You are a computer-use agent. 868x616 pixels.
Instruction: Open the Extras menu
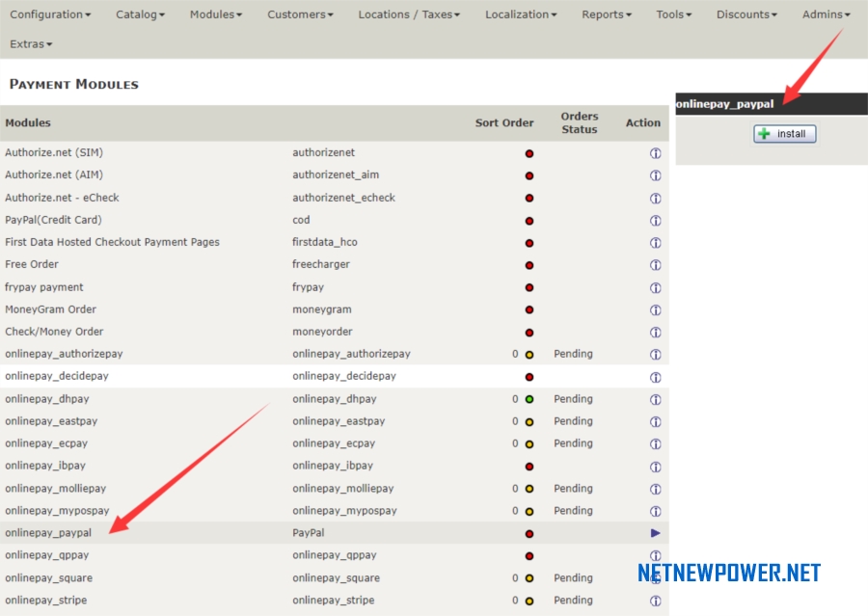click(31, 43)
